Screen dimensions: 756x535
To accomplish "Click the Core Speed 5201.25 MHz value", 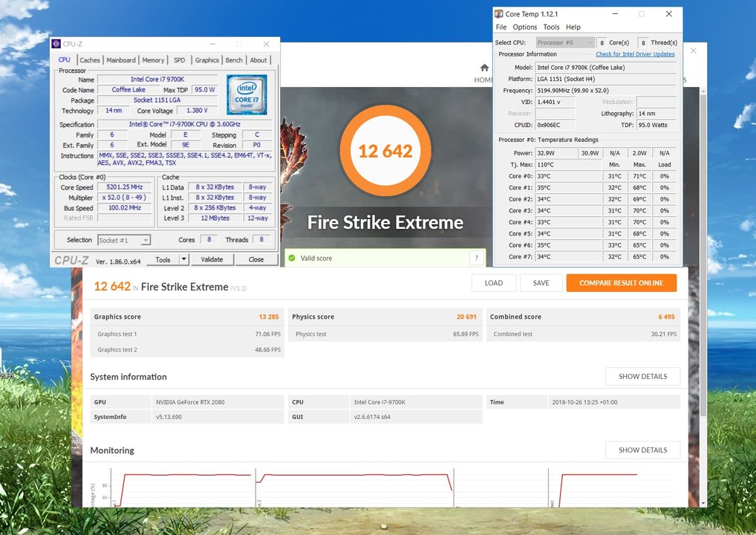I will [x=126, y=187].
